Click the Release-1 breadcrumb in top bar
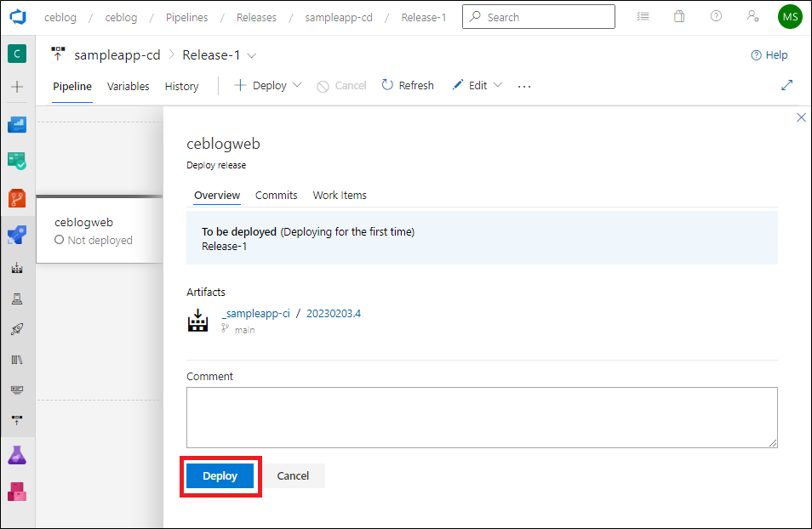The height and width of the screenshot is (529, 812). tap(424, 17)
